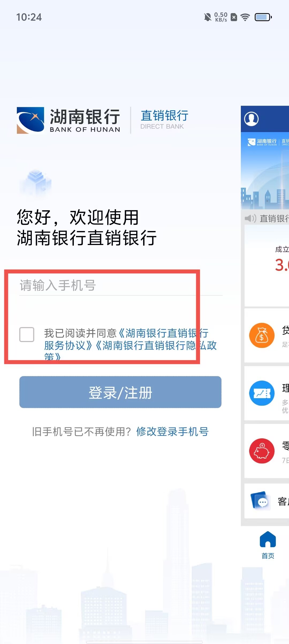Tap the user profile avatar icon
Image resolution: width=289 pixels, height=644 pixels.
coord(251,119)
